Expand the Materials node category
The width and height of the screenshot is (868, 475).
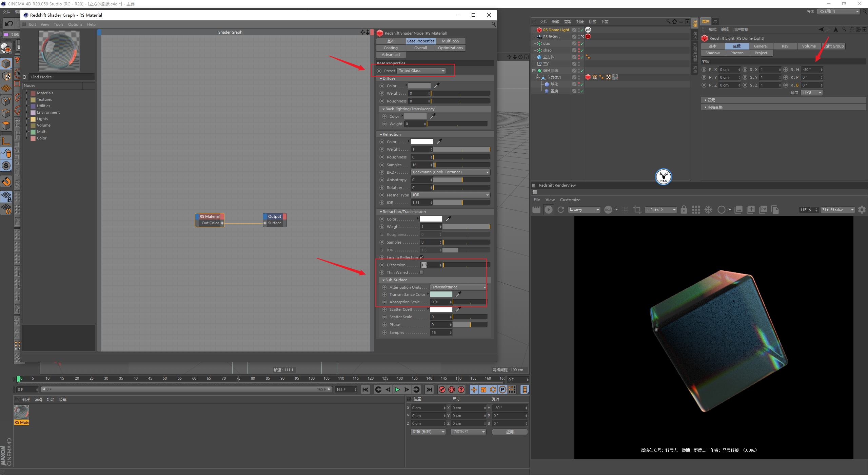[27, 93]
